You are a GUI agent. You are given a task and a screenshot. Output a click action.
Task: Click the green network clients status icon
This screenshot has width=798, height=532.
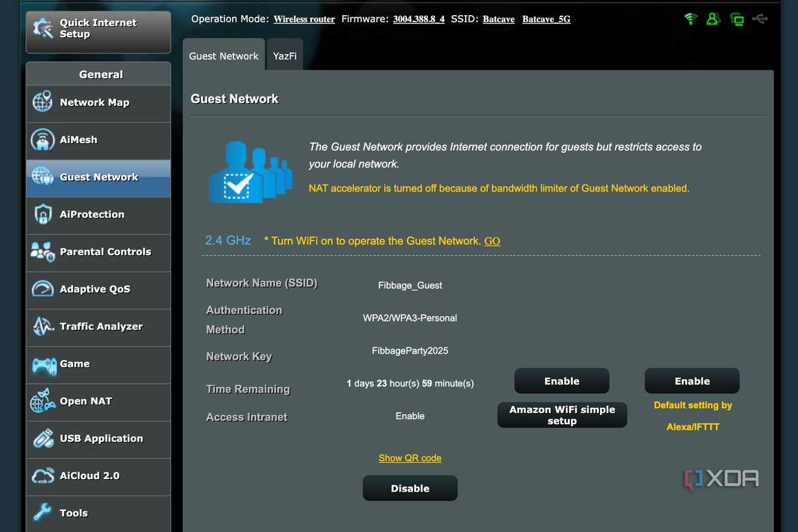(x=737, y=19)
